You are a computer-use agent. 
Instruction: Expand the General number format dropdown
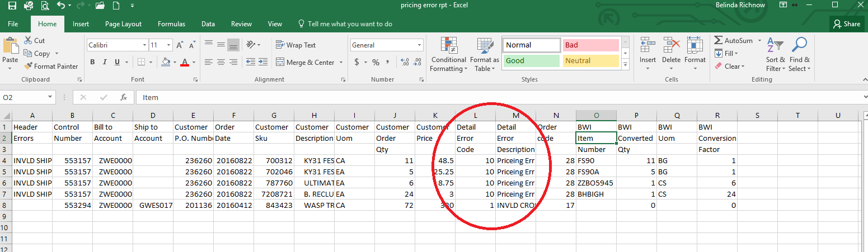pos(420,45)
